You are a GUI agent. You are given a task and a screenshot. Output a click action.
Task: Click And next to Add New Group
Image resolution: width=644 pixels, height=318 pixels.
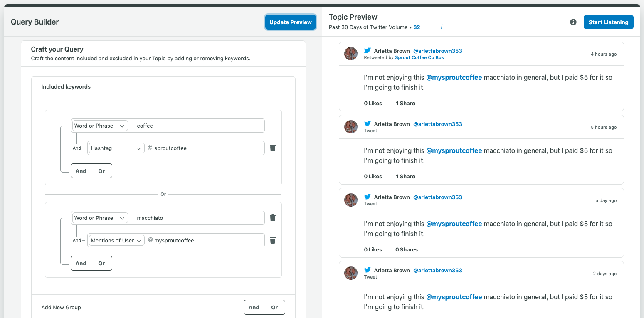coord(254,307)
